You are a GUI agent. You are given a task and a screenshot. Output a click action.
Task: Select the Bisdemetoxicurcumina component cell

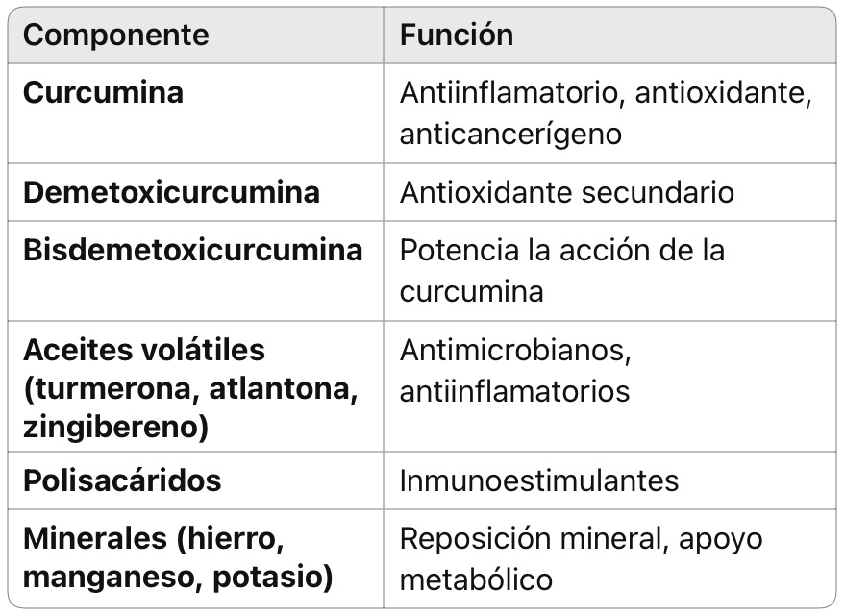[x=192, y=250]
